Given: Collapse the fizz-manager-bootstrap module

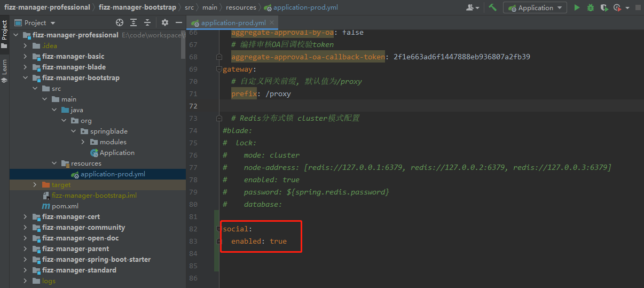Looking at the screenshot, I should [x=25, y=78].
